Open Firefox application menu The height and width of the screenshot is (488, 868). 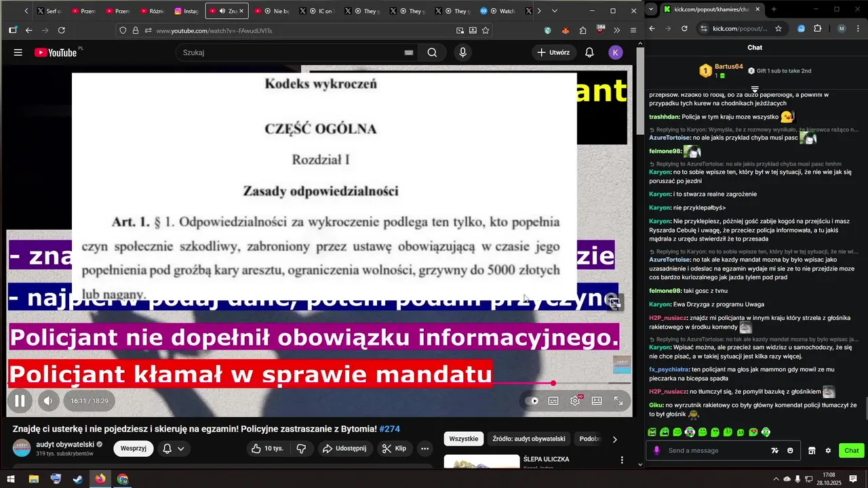pyautogui.click(x=633, y=30)
